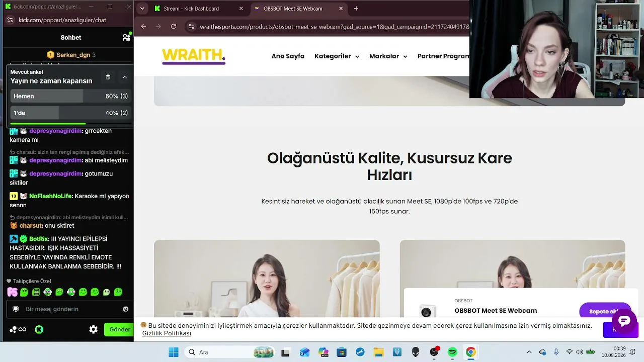Insert the angry green face emote

[36, 292]
